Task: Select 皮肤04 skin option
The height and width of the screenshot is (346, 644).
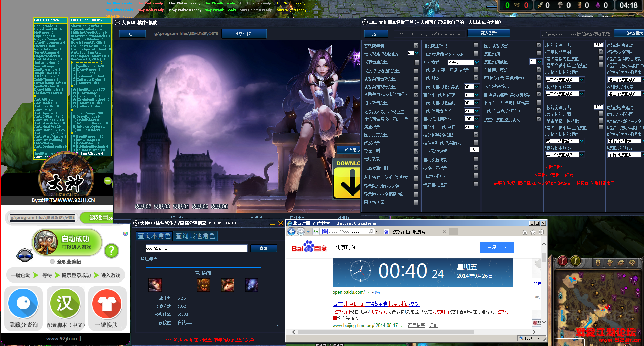Action: pyautogui.click(x=181, y=206)
